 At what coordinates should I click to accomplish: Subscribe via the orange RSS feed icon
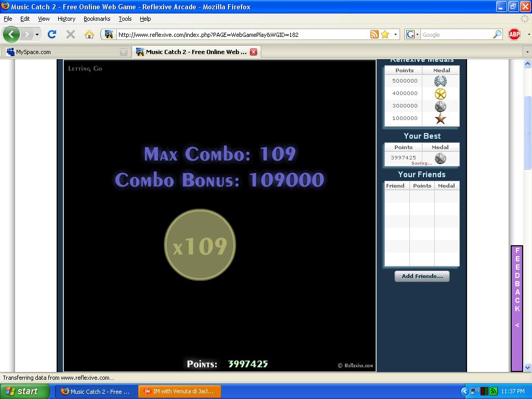tap(374, 34)
